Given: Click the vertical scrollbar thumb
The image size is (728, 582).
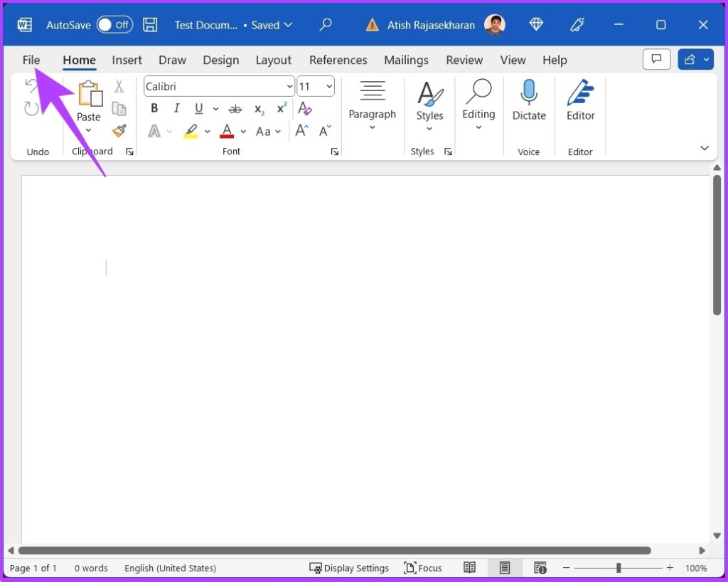Looking at the screenshot, I should pyautogui.click(x=717, y=244).
